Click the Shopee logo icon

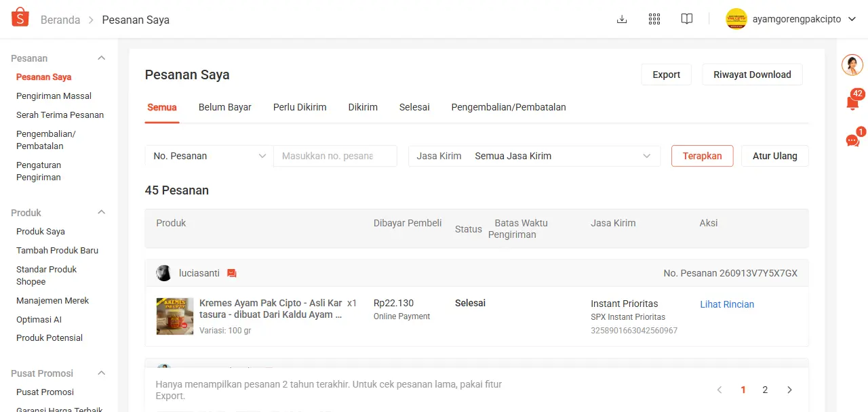point(20,18)
